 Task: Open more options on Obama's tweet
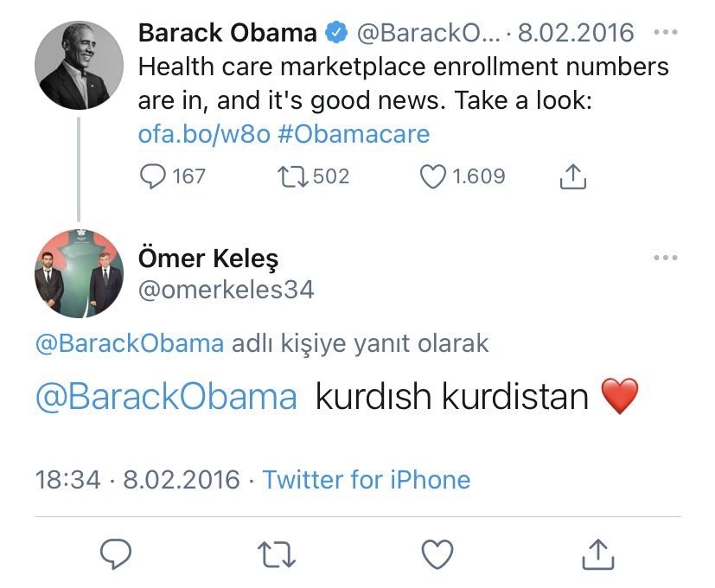[665, 33]
